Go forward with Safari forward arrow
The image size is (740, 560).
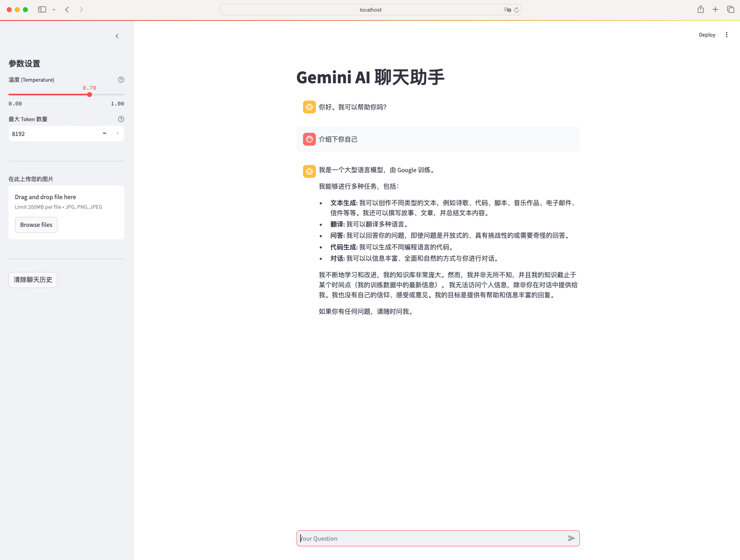81,10
